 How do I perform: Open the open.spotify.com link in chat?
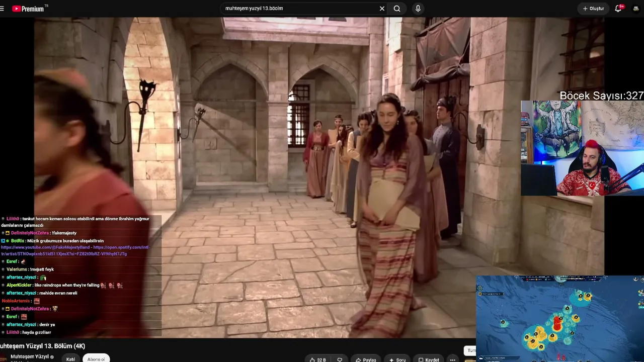121,247
